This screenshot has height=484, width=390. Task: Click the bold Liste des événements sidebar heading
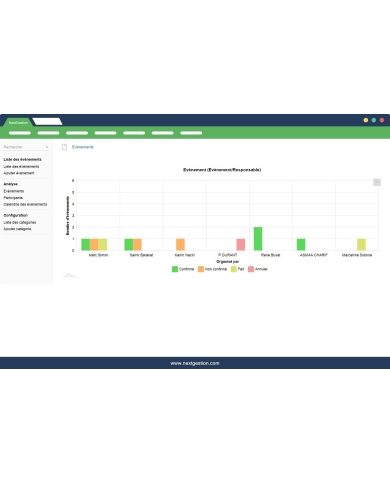(22, 159)
